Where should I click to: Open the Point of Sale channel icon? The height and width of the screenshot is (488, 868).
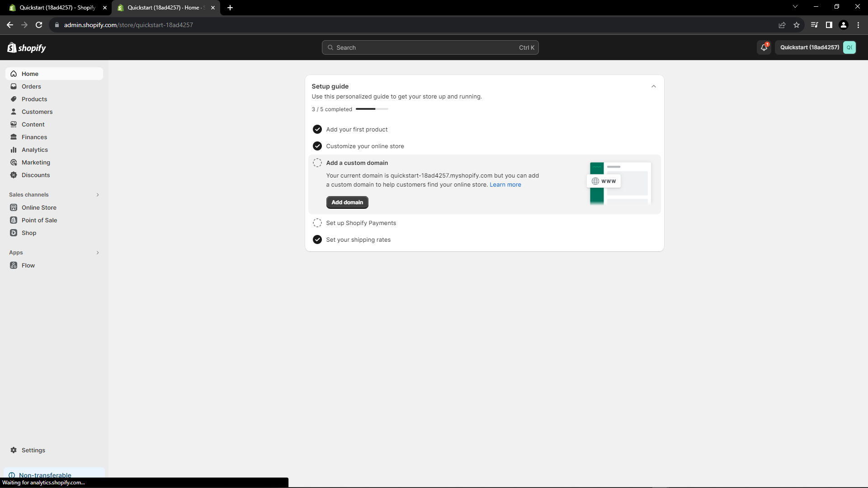pos(14,220)
